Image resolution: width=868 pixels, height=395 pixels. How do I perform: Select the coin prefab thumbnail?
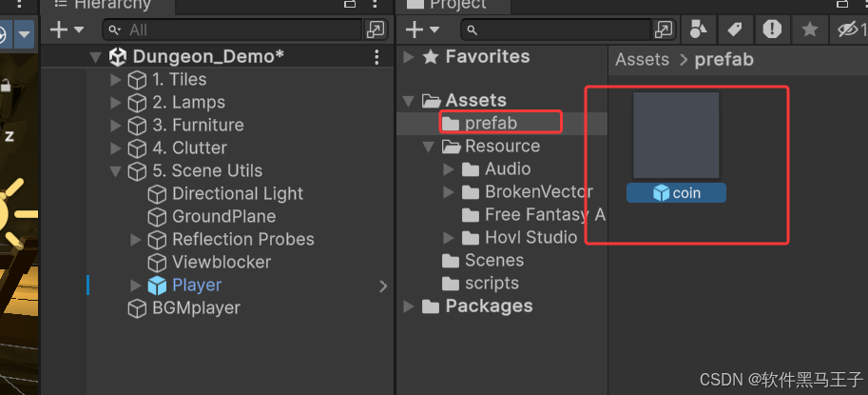pyautogui.click(x=676, y=136)
